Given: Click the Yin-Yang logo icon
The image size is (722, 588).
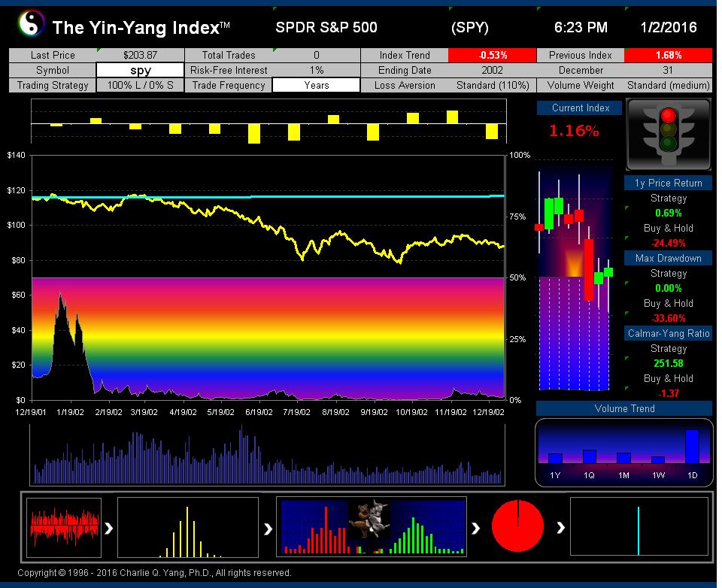Looking at the screenshot, I should pyautogui.click(x=31, y=23).
